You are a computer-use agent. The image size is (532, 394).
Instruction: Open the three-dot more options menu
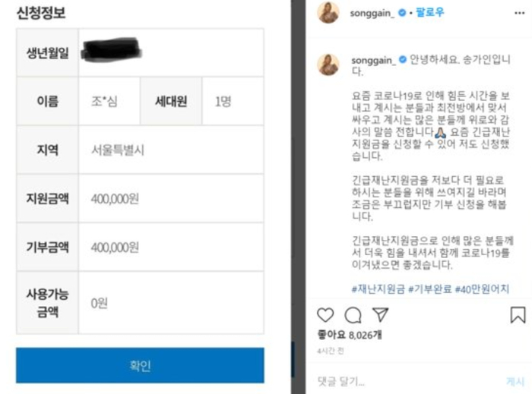(519, 13)
